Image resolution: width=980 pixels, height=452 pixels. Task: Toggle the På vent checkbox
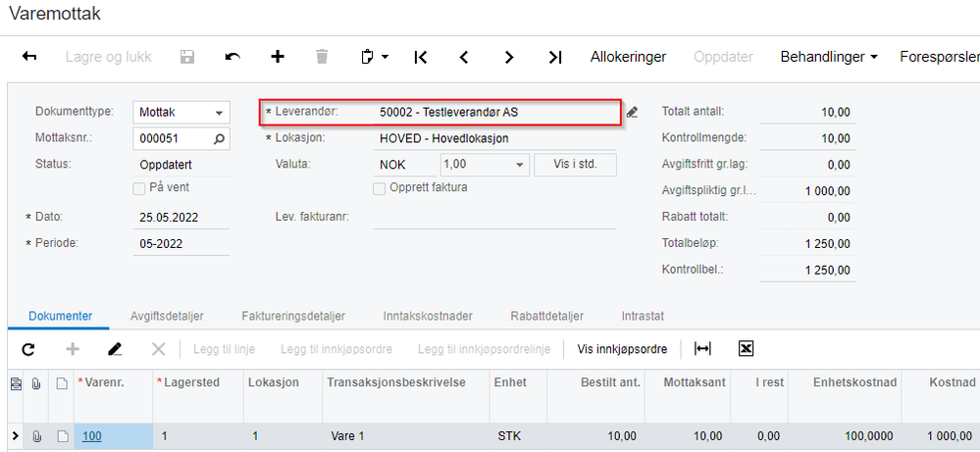pyautogui.click(x=138, y=187)
